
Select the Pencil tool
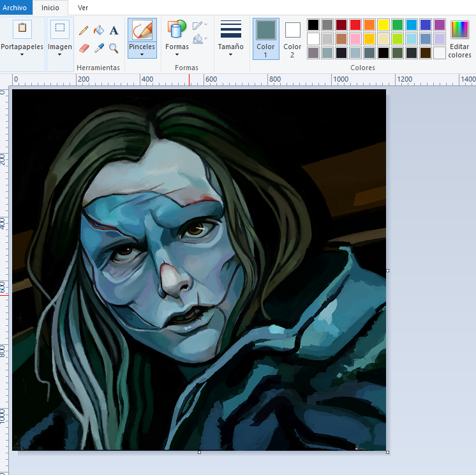(x=84, y=31)
